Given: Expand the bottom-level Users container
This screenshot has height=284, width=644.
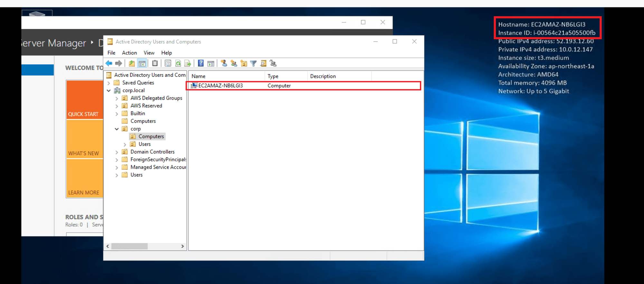Looking at the screenshot, I should click(117, 175).
